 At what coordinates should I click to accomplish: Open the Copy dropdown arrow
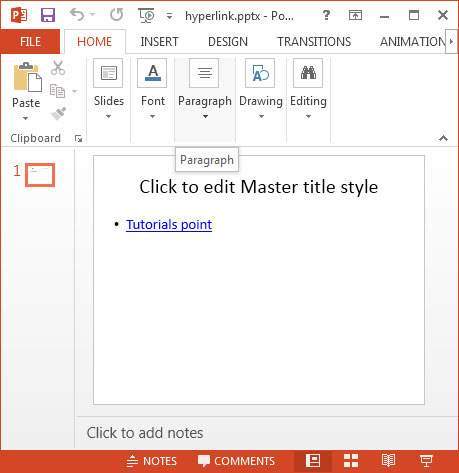coord(75,91)
